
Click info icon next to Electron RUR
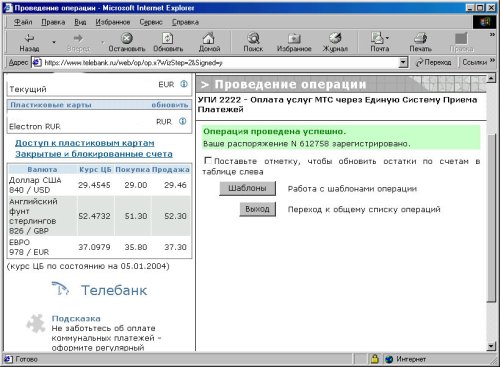point(182,121)
